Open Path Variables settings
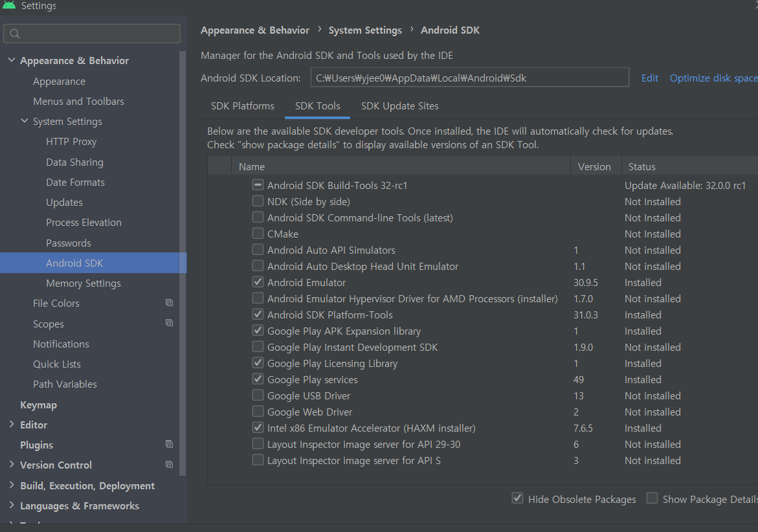 tap(65, 384)
